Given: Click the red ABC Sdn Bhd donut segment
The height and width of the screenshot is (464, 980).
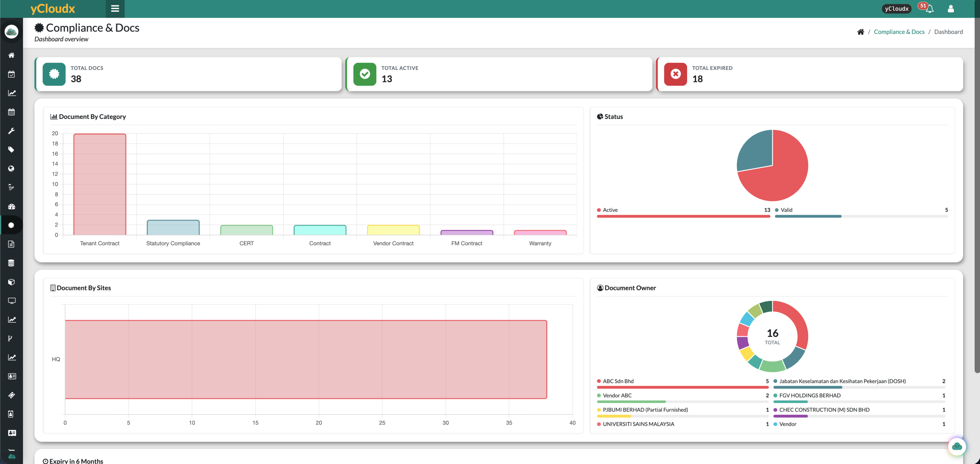Looking at the screenshot, I should [x=798, y=319].
